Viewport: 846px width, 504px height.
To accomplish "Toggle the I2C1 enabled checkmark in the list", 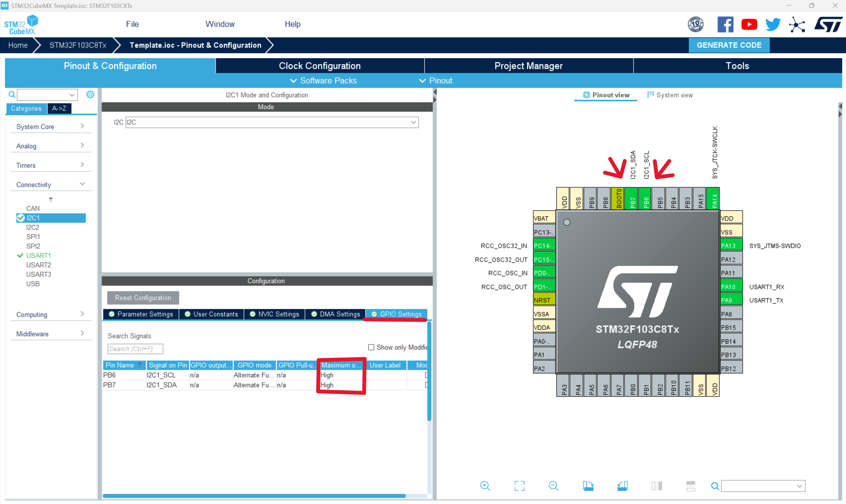I will 21,218.
